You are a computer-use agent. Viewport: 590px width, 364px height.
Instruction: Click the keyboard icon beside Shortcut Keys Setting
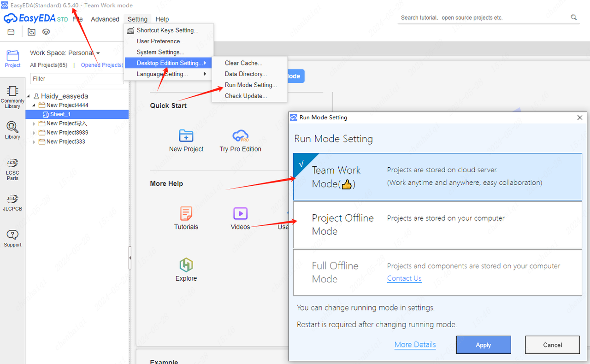click(x=130, y=30)
